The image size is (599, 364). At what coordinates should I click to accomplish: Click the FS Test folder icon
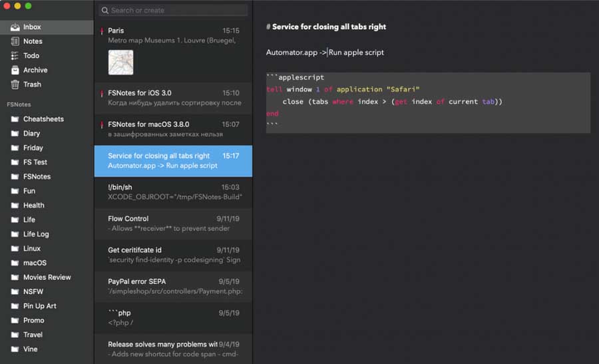click(15, 162)
